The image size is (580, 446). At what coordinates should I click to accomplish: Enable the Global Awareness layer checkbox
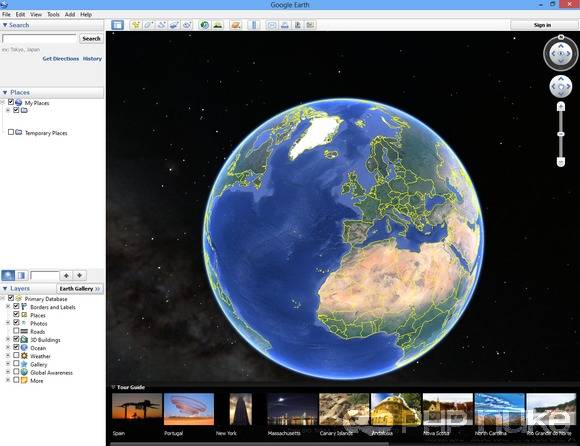pyautogui.click(x=16, y=372)
